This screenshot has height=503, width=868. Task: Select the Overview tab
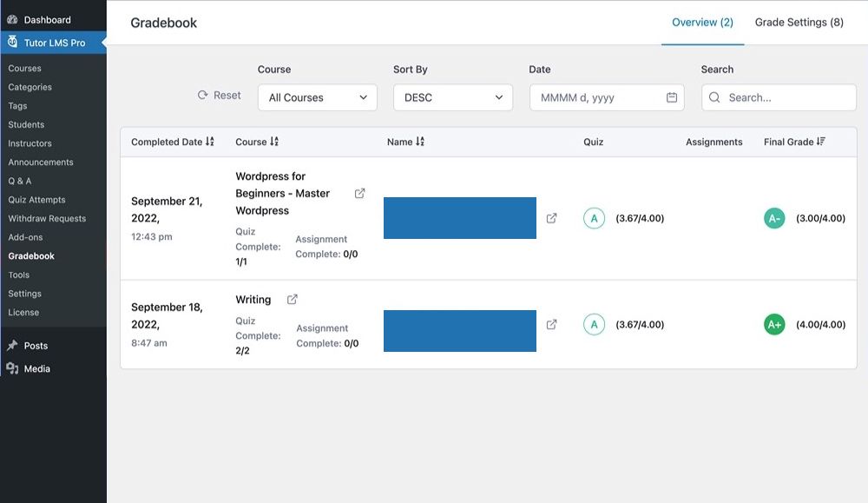click(x=702, y=23)
